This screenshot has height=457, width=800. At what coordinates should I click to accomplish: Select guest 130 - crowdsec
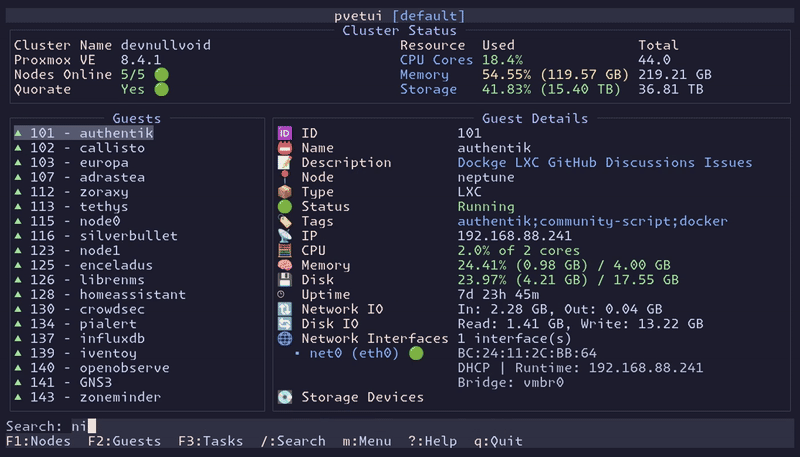click(x=80, y=309)
